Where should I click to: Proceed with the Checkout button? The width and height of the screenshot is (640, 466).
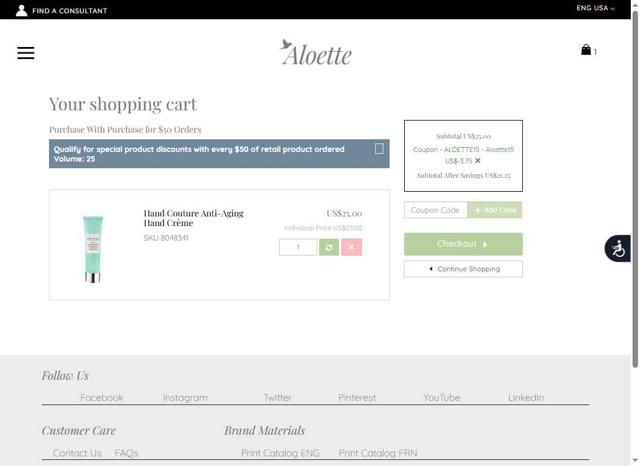pyautogui.click(x=463, y=244)
